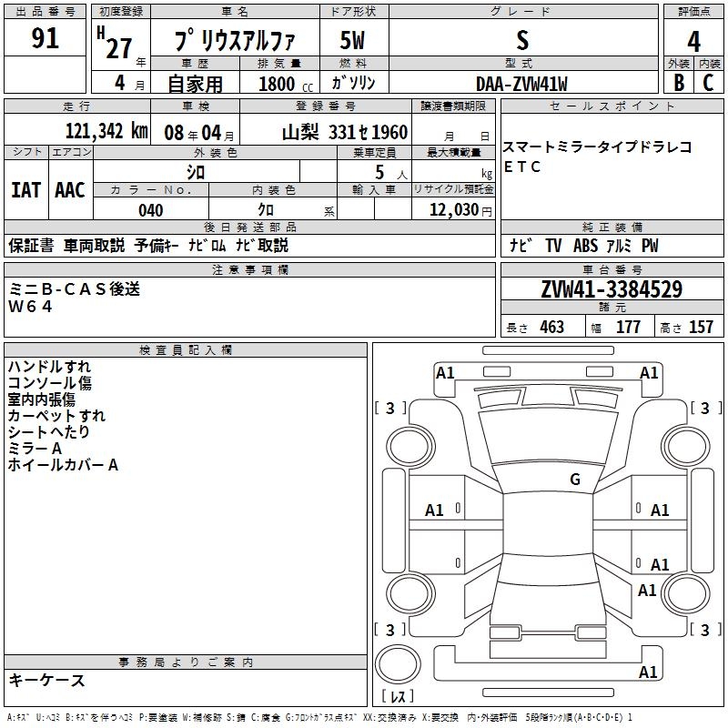Click the usage history 自家用
Image resolution: width=728 pixels, height=728 pixels.
pos(195,84)
